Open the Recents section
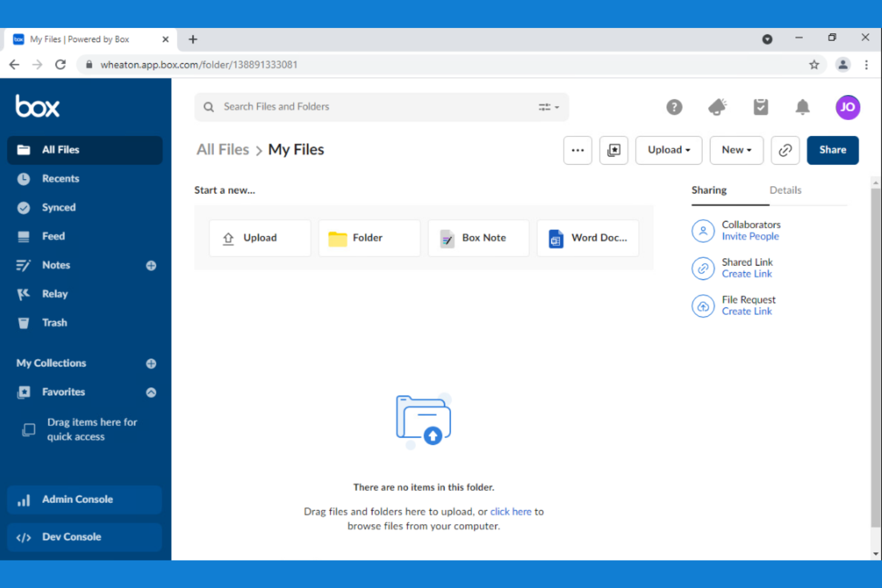 point(60,178)
